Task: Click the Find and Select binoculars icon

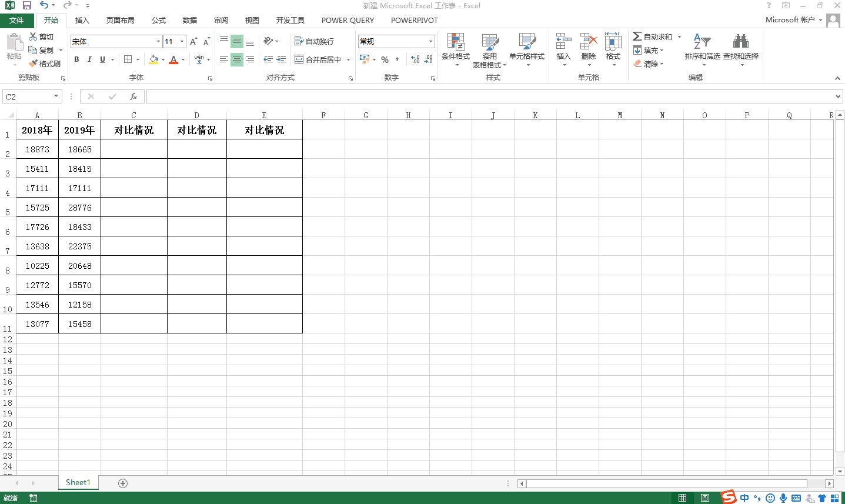Action: tap(741, 42)
